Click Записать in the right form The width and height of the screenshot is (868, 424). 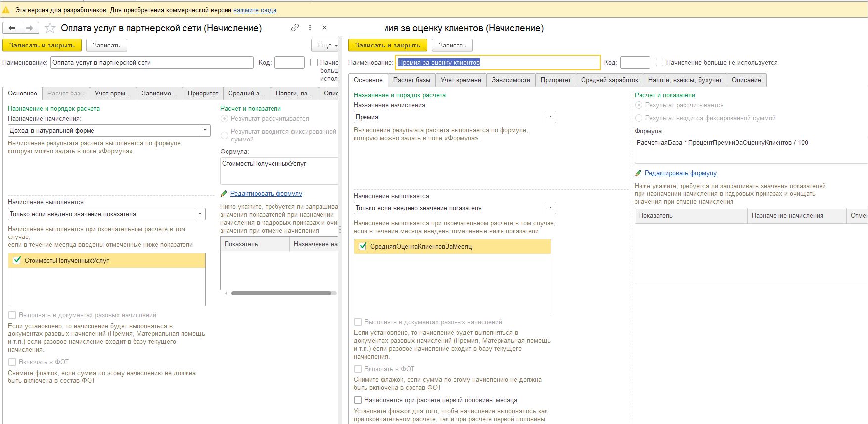452,45
